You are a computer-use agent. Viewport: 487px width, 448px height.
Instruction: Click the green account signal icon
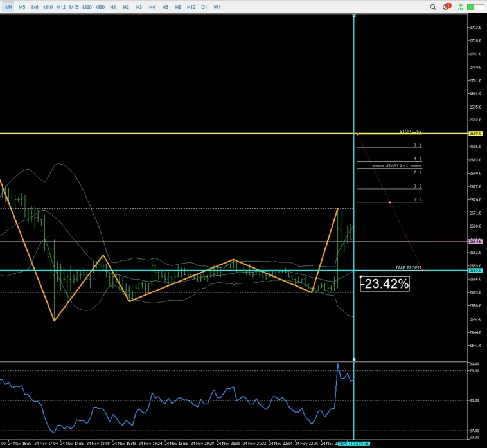pyautogui.click(x=461, y=6)
